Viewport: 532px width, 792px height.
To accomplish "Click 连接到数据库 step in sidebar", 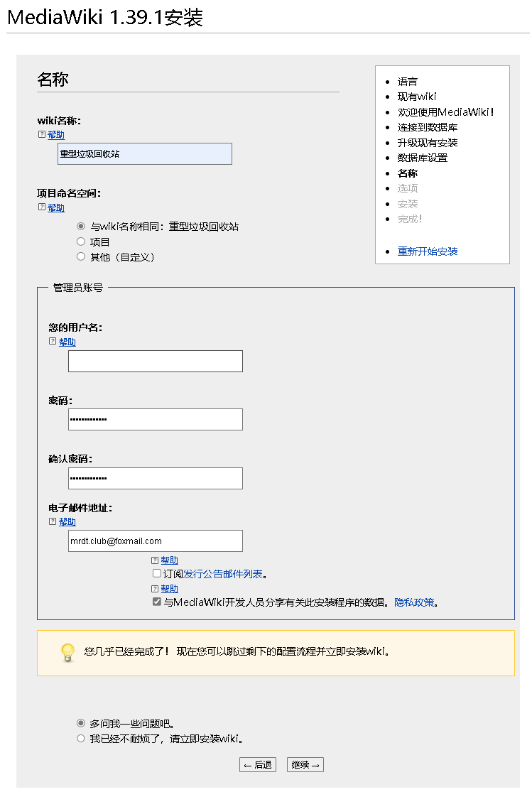I will [x=428, y=127].
